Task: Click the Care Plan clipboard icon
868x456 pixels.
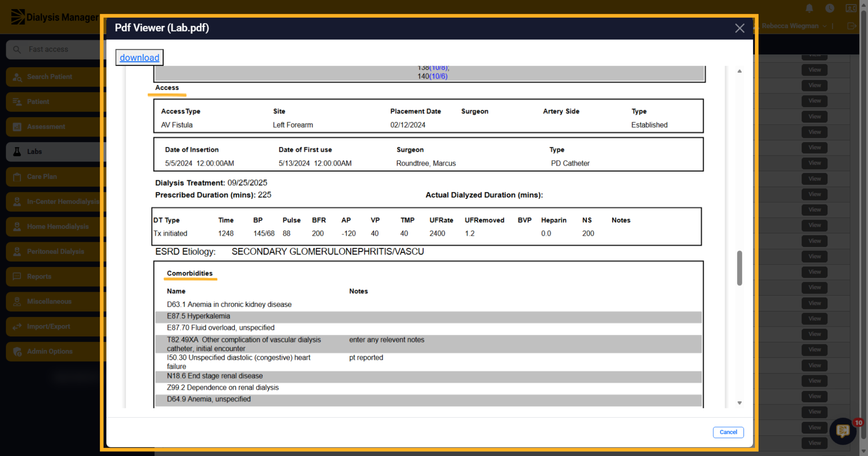Action: tap(17, 177)
